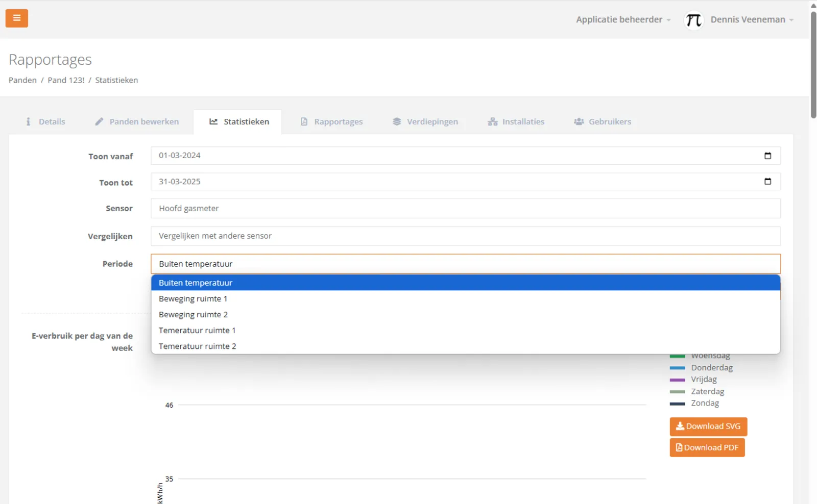Click the Details info icon

coord(28,121)
